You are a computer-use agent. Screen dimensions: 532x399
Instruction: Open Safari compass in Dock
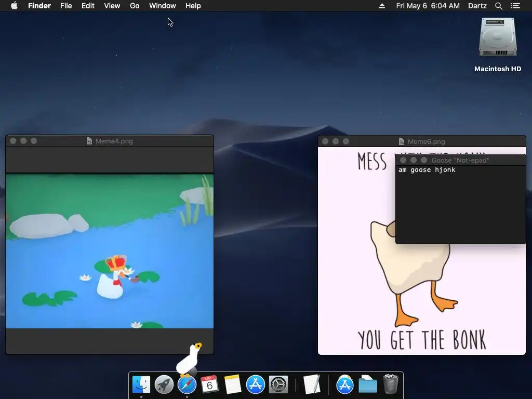click(x=187, y=385)
